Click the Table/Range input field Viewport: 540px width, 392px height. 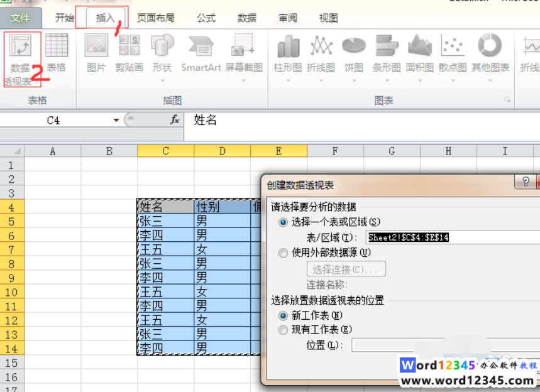453,237
